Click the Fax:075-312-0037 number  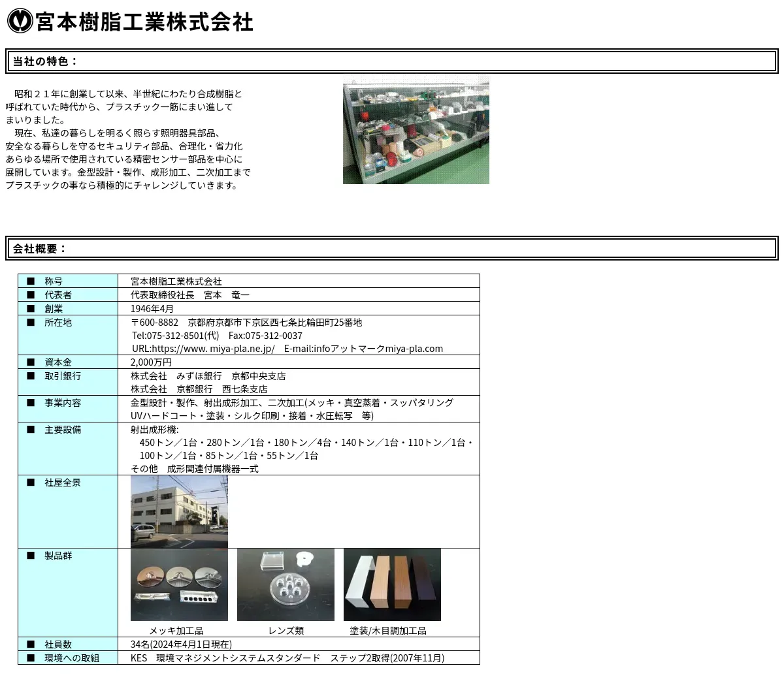click(x=265, y=336)
